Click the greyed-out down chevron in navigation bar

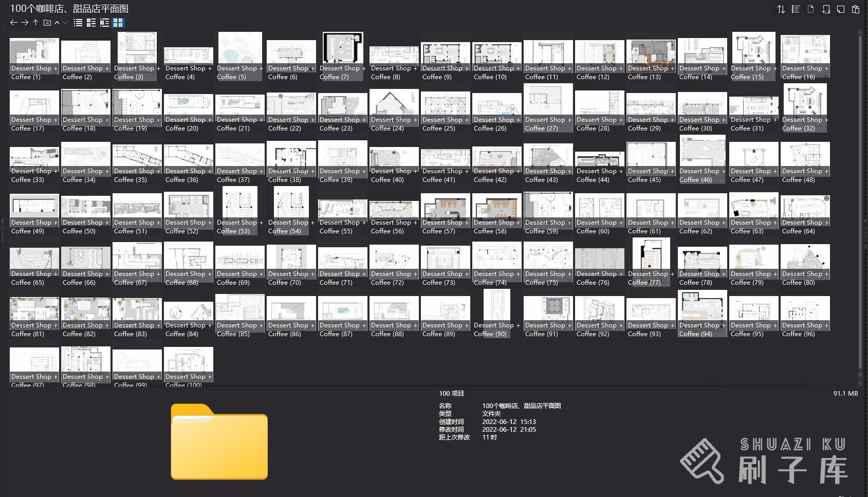click(65, 23)
